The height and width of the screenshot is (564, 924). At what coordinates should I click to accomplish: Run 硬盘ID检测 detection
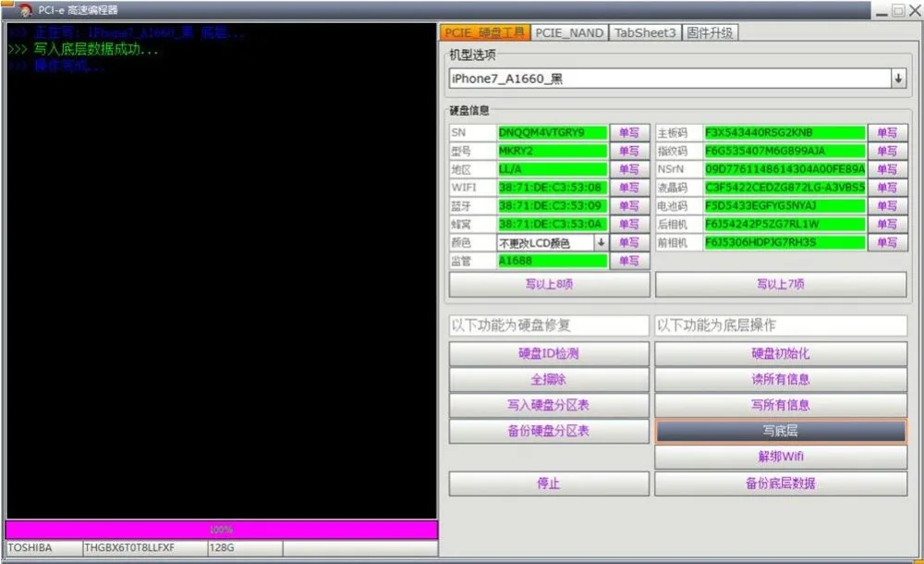coord(549,354)
